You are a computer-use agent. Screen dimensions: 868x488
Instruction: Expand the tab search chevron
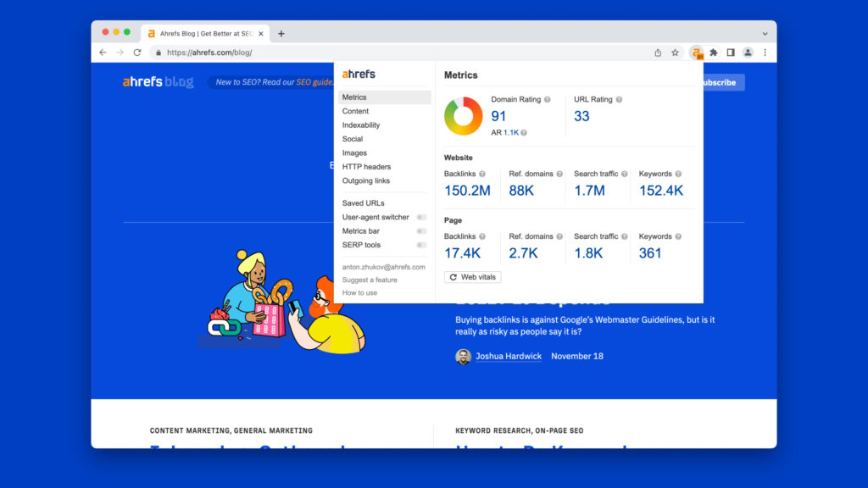765,33
